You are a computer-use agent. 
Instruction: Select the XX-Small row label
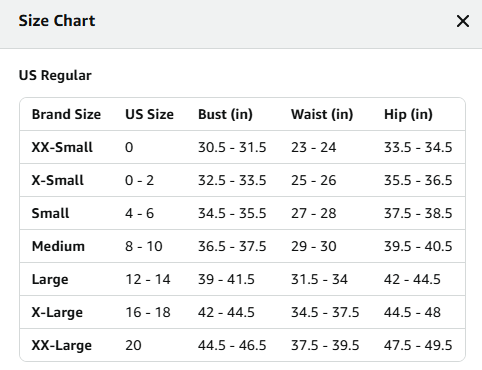pyautogui.click(x=62, y=147)
